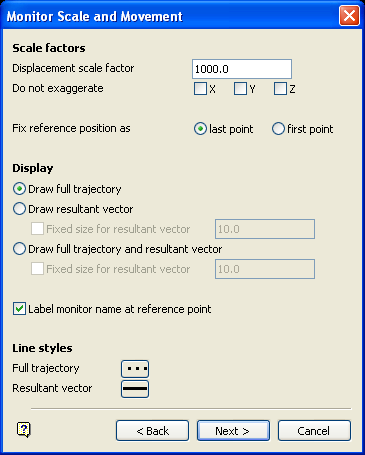Close the Monitor Scale and Movement dialog
The width and height of the screenshot is (365, 455).
click(x=349, y=16)
